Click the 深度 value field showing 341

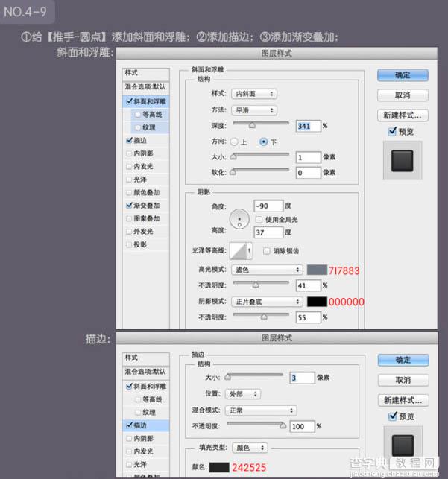pyautogui.click(x=308, y=126)
